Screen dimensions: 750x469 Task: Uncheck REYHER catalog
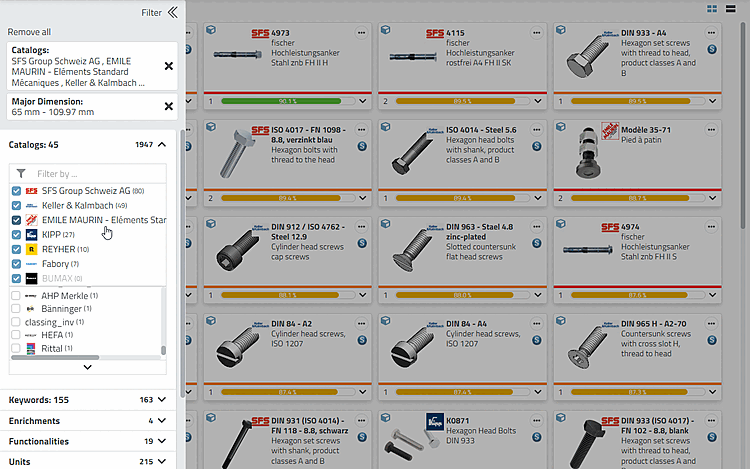pos(16,249)
